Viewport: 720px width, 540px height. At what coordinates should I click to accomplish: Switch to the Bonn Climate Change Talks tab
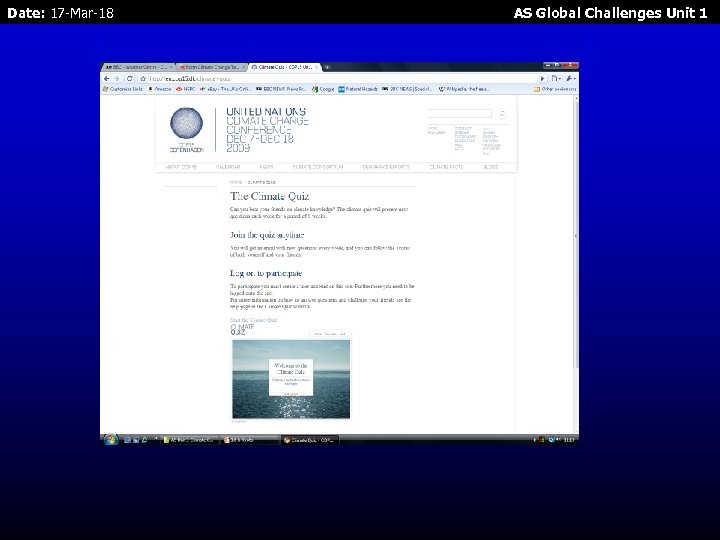(x=210, y=67)
